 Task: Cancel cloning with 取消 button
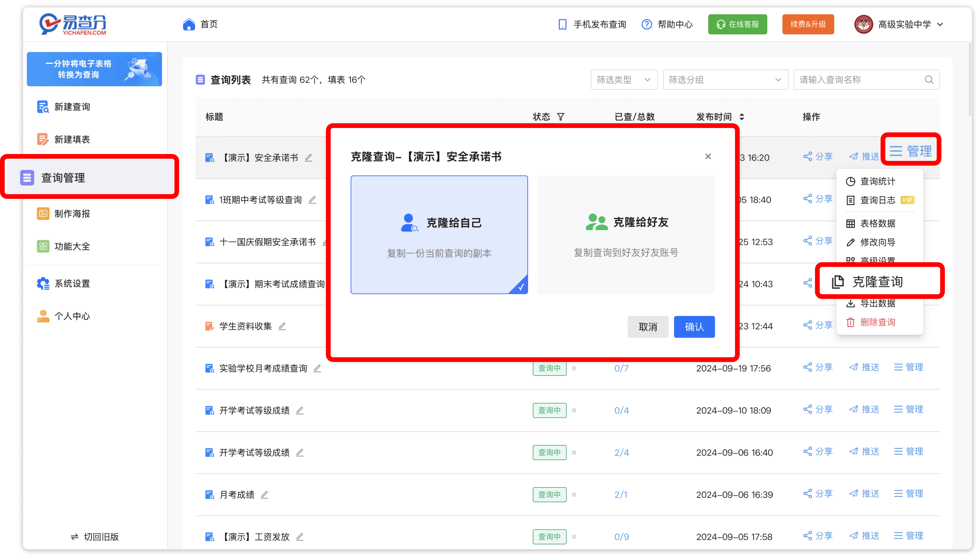coord(648,327)
